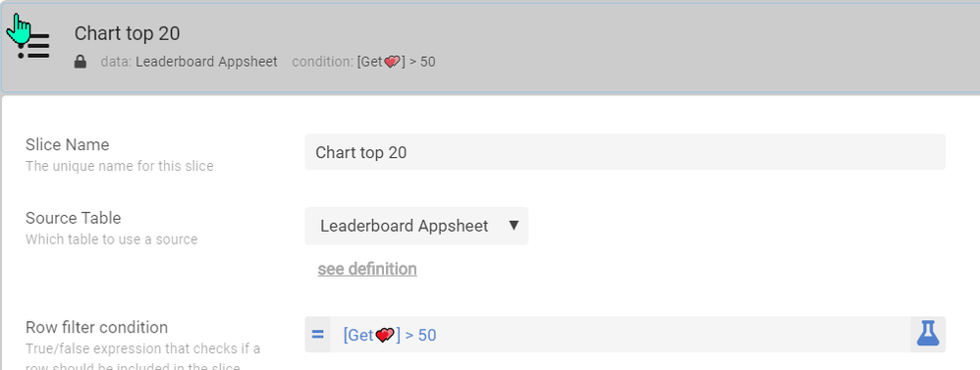This screenshot has height=370, width=980.
Task: Click the Slice Name label
Action: pyautogui.click(x=68, y=144)
